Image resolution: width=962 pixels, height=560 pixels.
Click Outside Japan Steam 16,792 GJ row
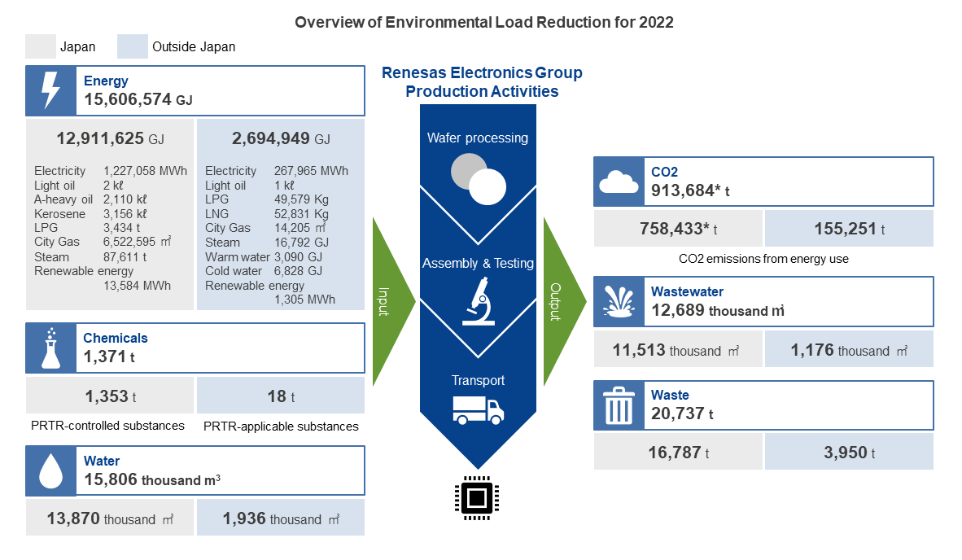267,243
